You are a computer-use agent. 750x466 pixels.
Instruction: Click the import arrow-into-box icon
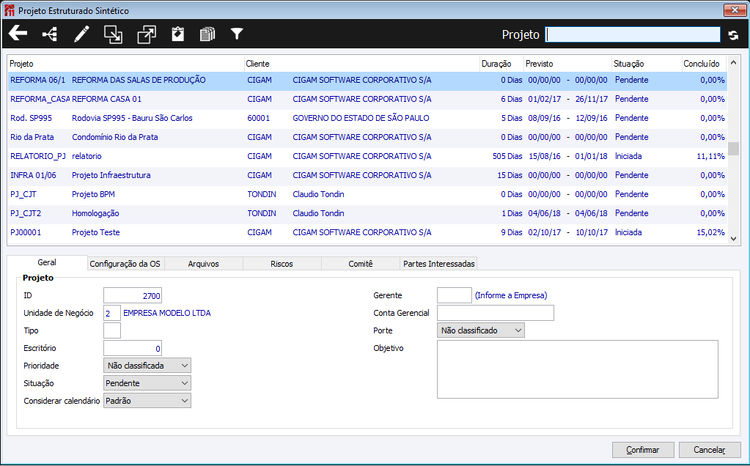point(113,34)
